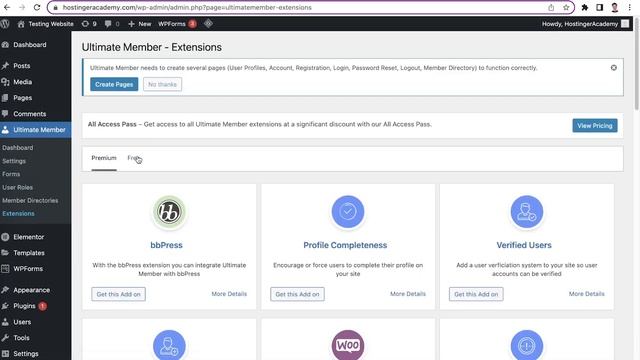Open Howdy, HostingerAcademy account menu

click(x=585, y=24)
